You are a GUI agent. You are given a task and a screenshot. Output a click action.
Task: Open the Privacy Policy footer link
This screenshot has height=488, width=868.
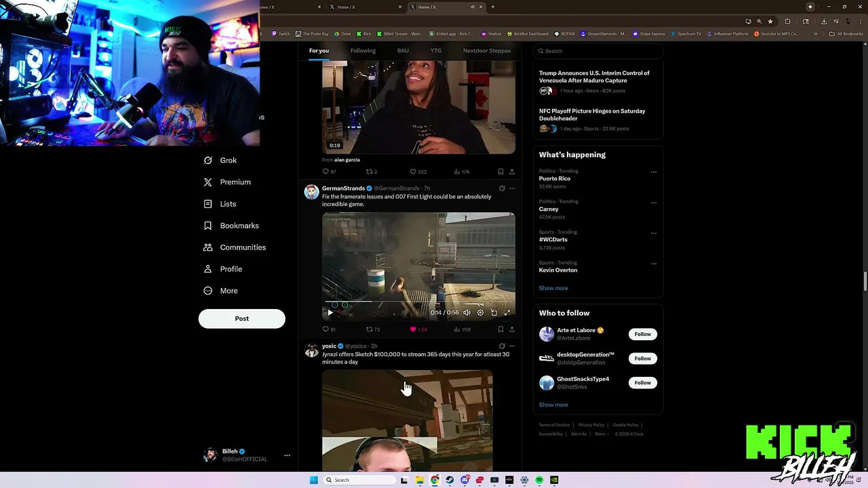click(591, 425)
